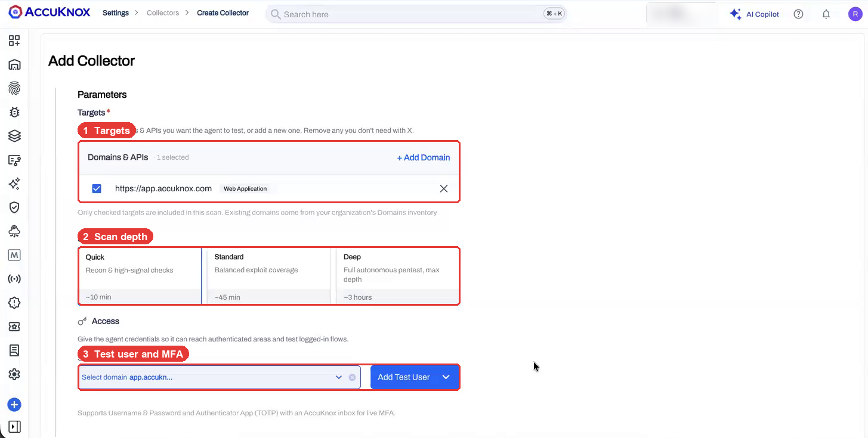The width and height of the screenshot is (868, 438).
Task: Open the help question mark icon
Action: (x=798, y=14)
